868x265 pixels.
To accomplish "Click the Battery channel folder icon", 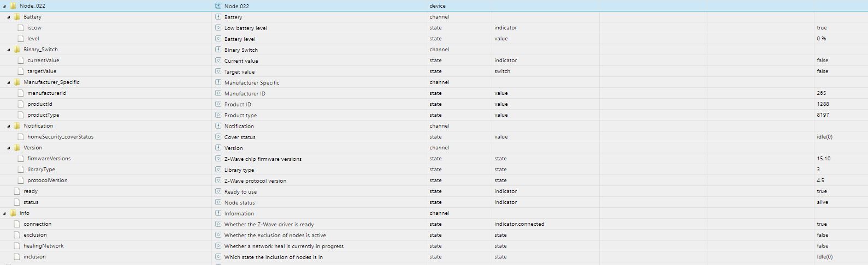I will tap(17, 17).
